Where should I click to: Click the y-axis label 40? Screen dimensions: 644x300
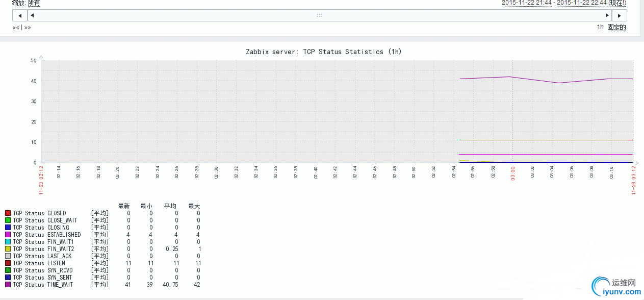click(x=34, y=81)
